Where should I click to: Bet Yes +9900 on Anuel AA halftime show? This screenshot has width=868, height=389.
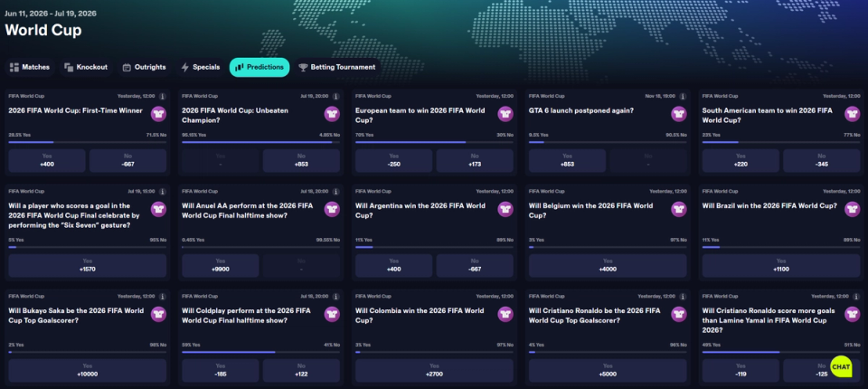pyautogui.click(x=221, y=265)
